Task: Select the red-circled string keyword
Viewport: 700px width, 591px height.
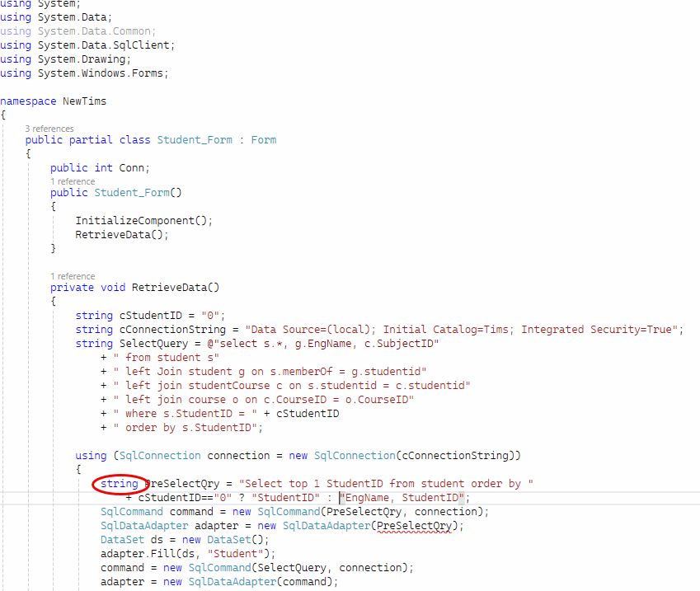Action: (118, 484)
